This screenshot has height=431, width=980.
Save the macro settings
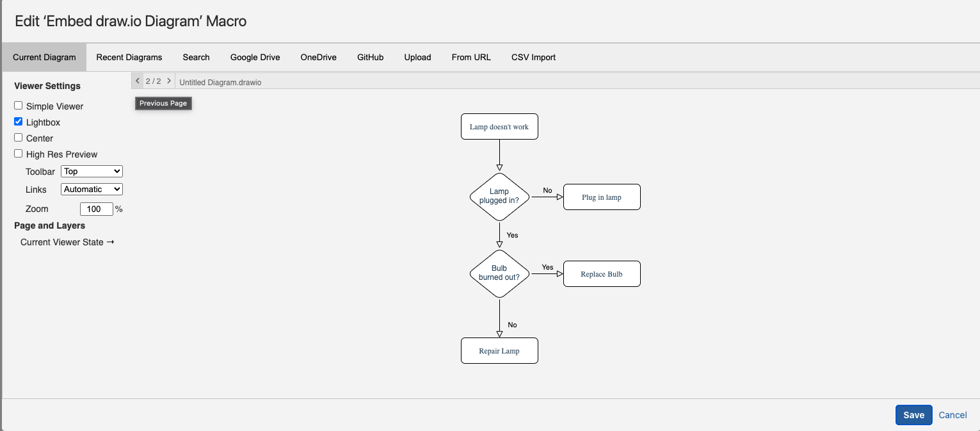click(913, 415)
